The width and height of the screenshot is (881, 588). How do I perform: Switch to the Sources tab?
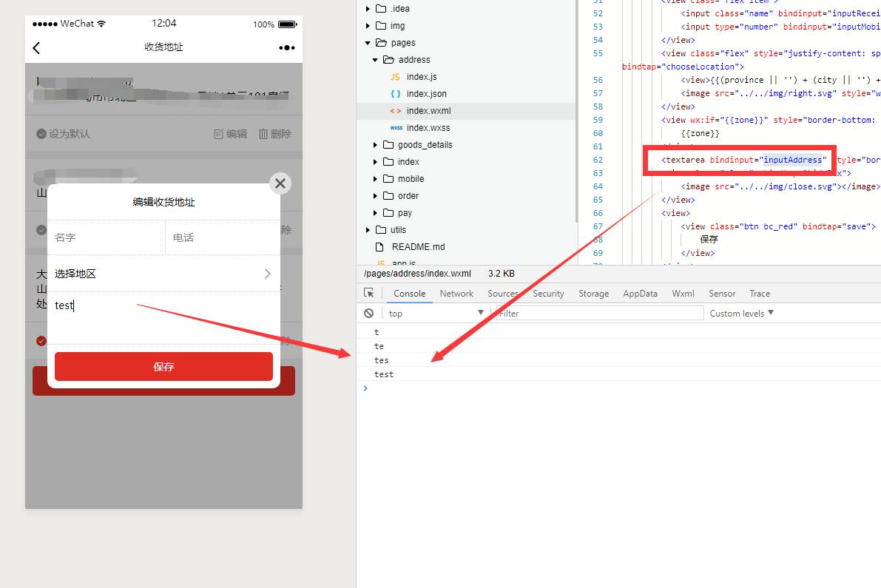(503, 293)
